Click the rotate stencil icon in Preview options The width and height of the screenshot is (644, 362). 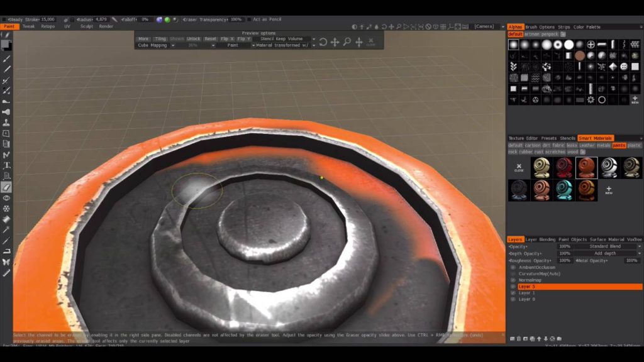point(323,42)
